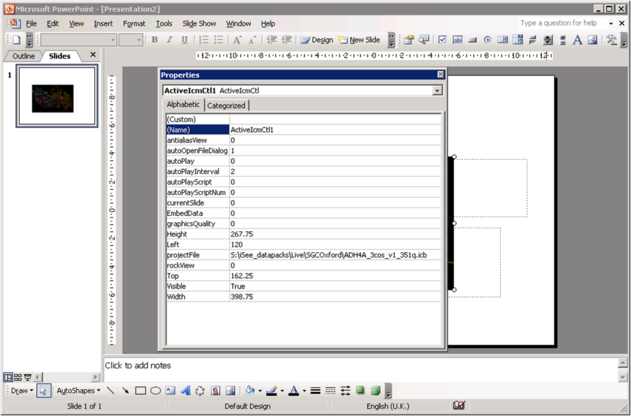The width and height of the screenshot is (631, 416).
Task: Click the Design toolbar button
Action: (x=317, y=40)
